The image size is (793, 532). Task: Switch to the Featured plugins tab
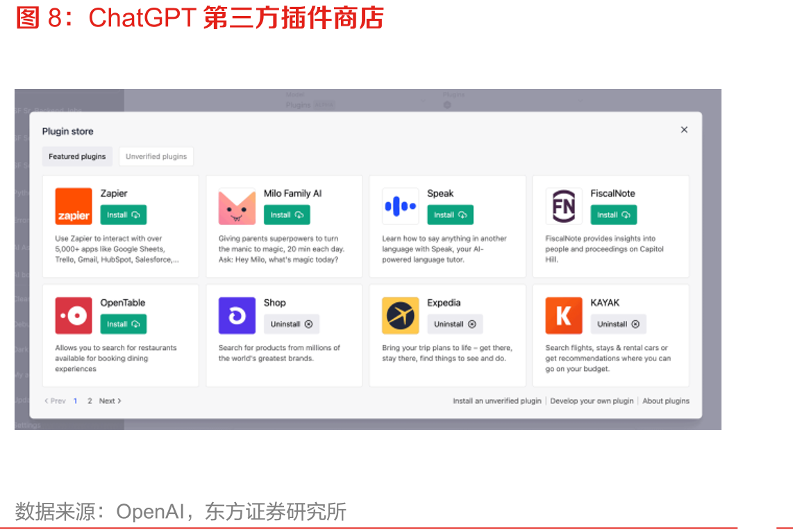click(x=77, y=157)
